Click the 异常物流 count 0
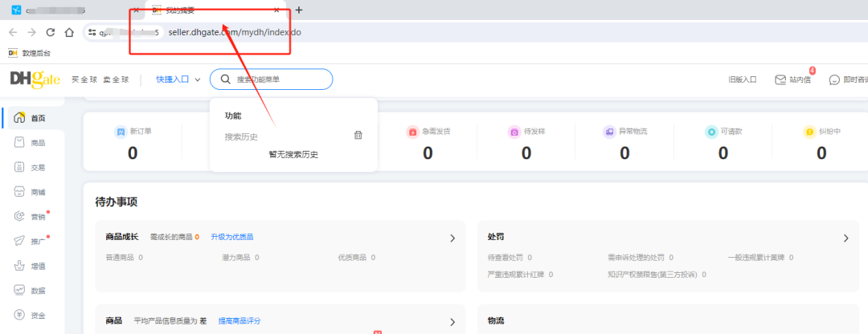868x334 pixels. [x=624, y=153]
